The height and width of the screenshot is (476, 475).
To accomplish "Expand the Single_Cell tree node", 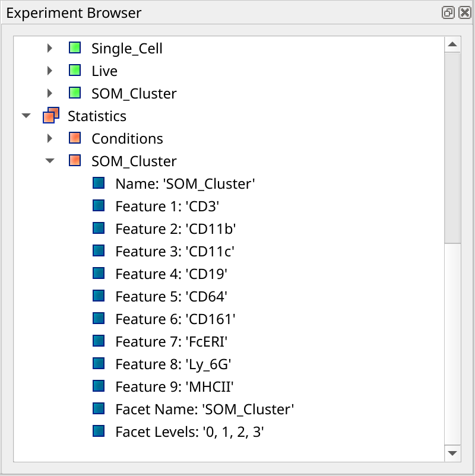I will [x=50, y=48].
